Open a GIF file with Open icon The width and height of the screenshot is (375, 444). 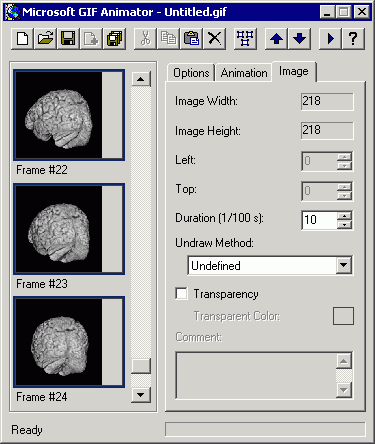tap(45, 39)
